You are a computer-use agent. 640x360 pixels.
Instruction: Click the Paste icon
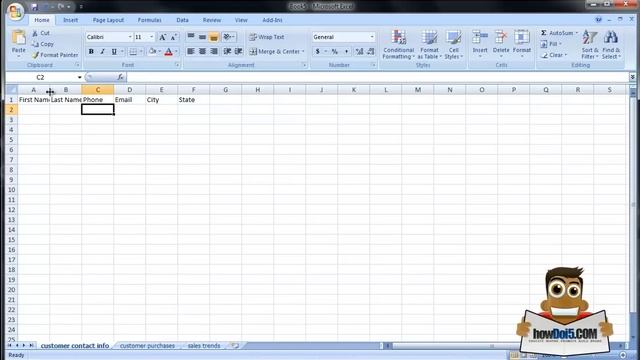[18, 38]
